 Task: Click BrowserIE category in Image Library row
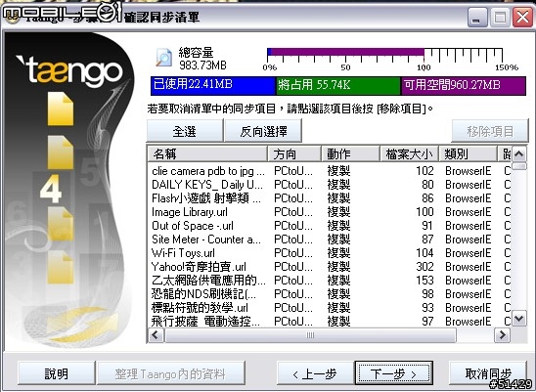coord(468,212)
